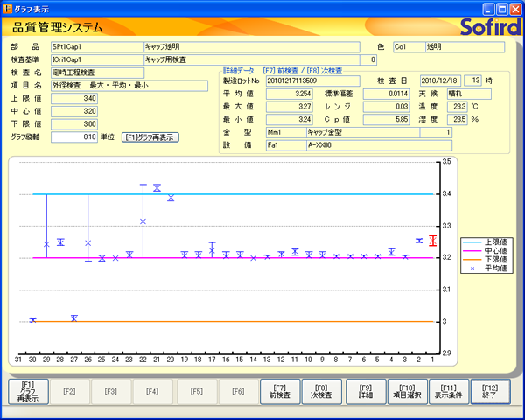The width and height of the screenshot is (525, 420).
Task: Select the 中心値 field showing 3.20
Action: tap(74, 111)
